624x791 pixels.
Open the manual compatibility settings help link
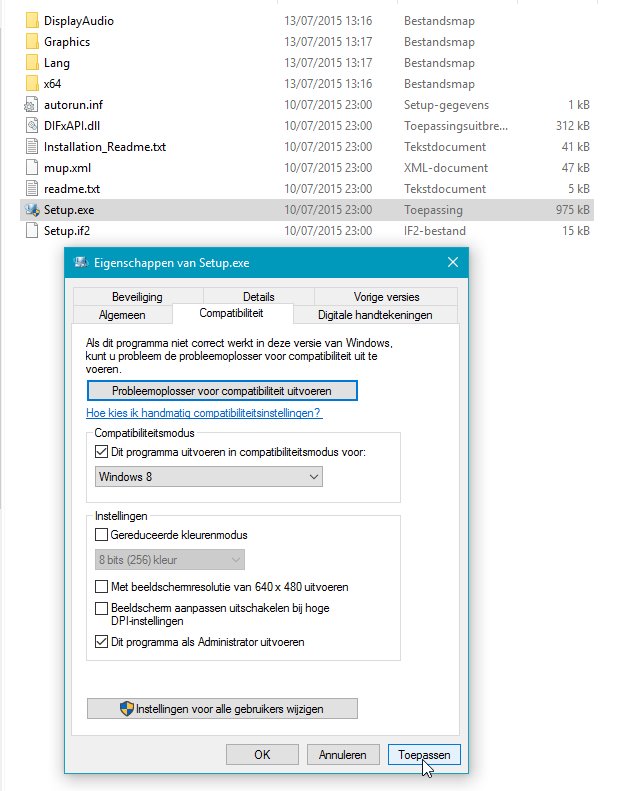pyautogui.click(x=203, y=413)
